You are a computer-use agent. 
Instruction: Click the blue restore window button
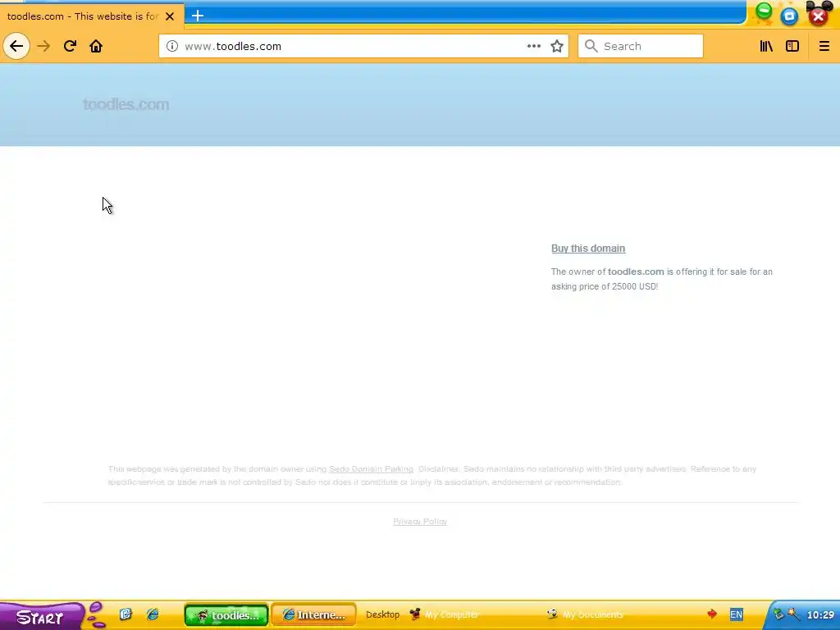coord(789,16)
